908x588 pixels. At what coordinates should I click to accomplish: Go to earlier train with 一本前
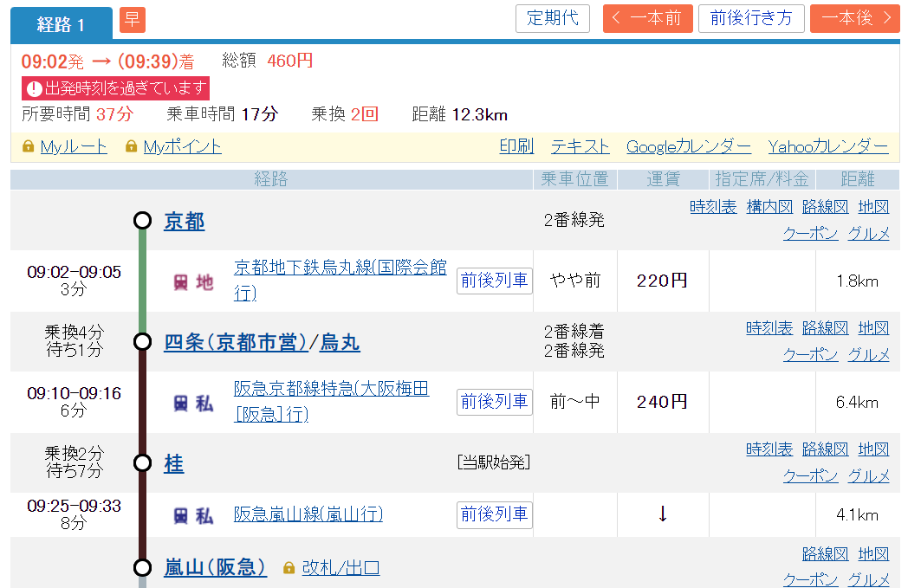(x=646, y=19)
